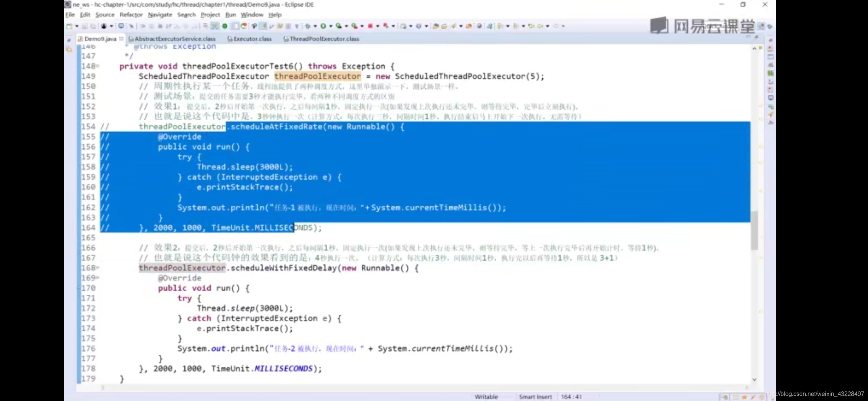
Task: Close the Demo9.java editor tab
Action: click(x=121, y=39)
